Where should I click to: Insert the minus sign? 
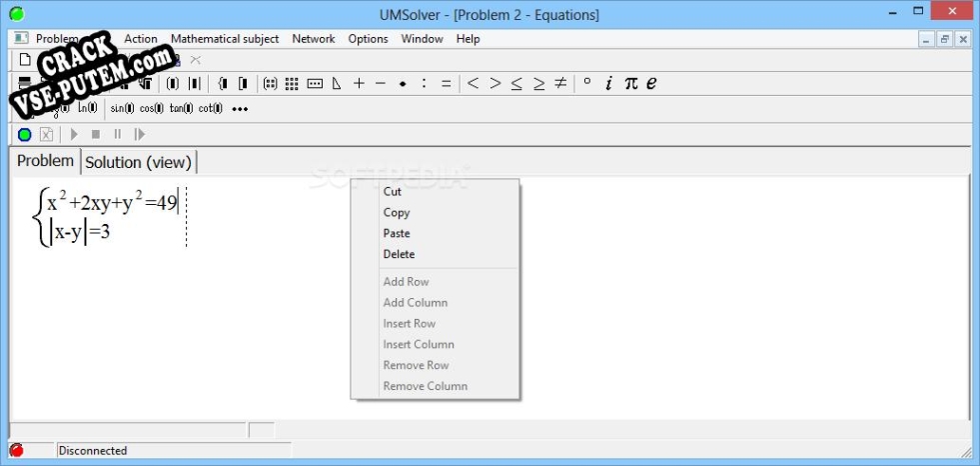pyautogui.click(x=381, y=83)
